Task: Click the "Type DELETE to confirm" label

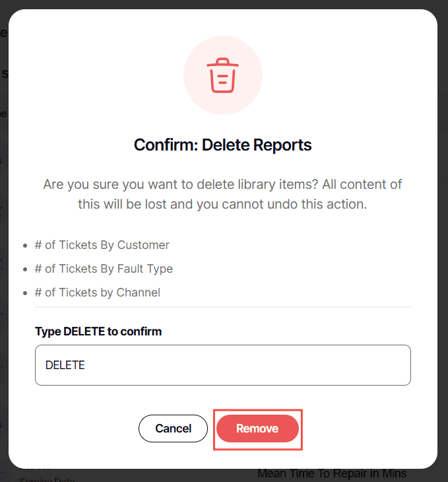Action: (x=98, y=331)
